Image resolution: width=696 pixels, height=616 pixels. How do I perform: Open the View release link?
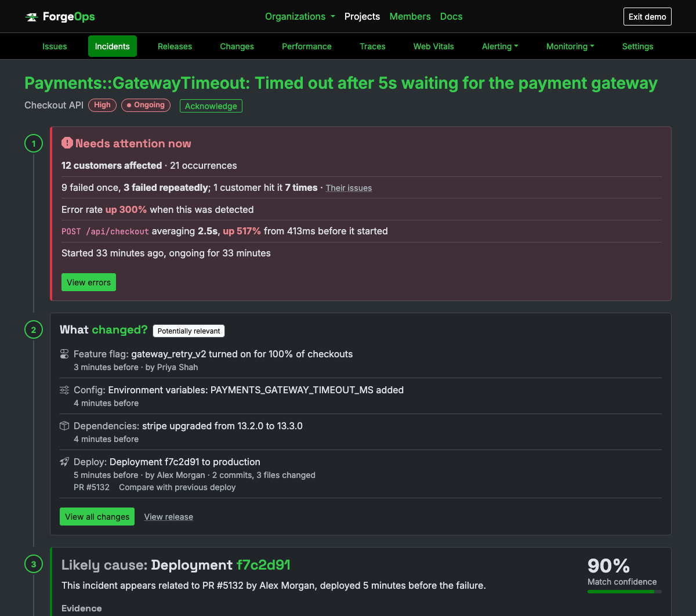pyautogui.click(x=169, y=517)
